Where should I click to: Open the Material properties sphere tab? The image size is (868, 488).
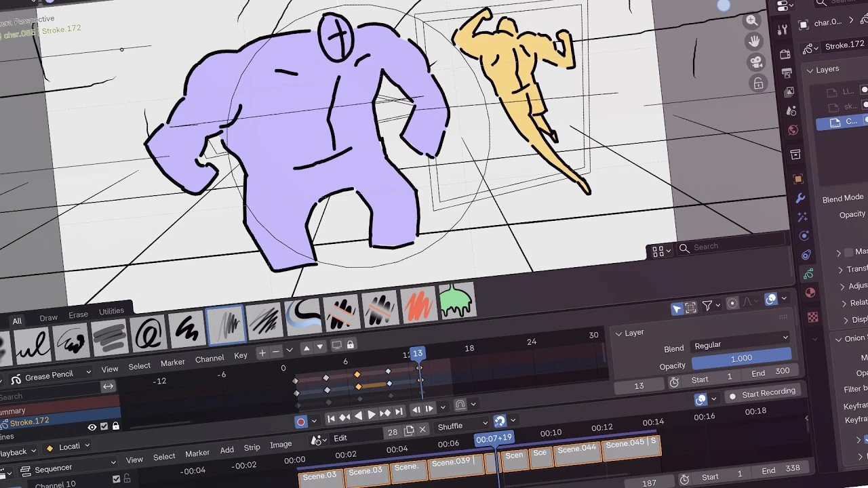[x=810, y=293]
